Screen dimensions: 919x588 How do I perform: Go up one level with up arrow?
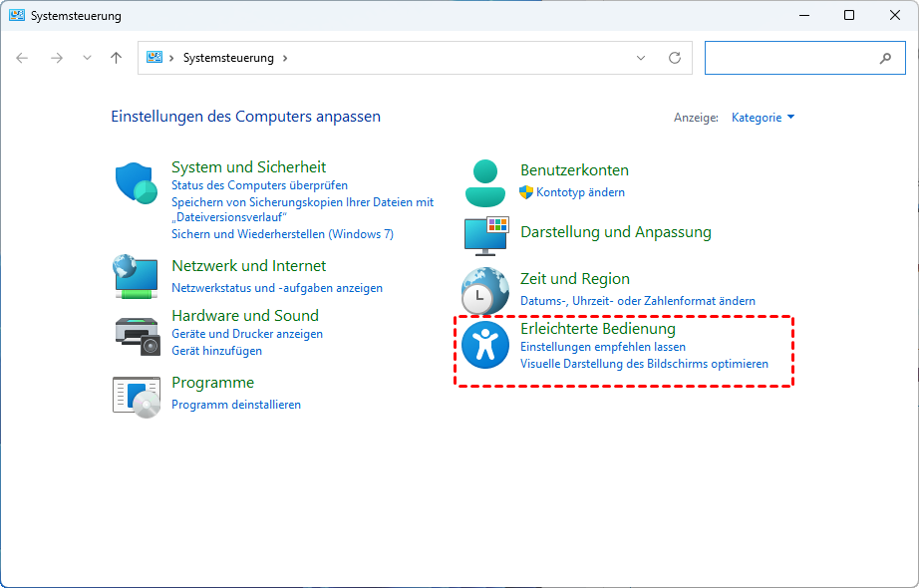click(x=116, y=58)
